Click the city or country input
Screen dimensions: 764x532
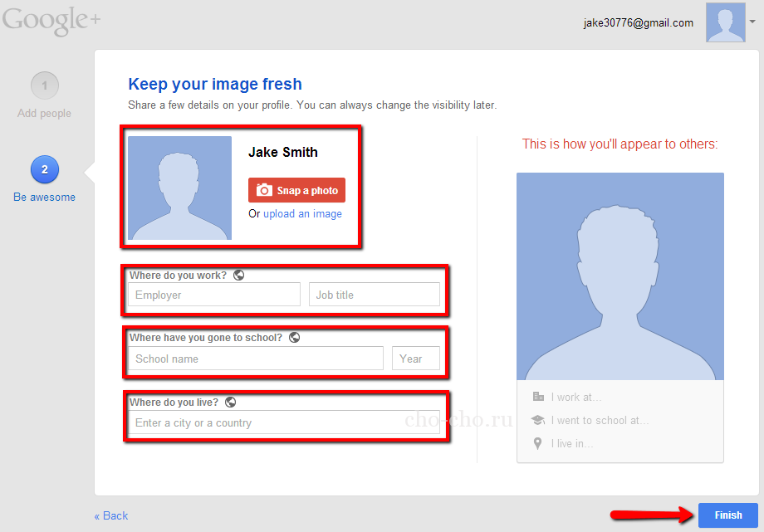coord(284,422)
